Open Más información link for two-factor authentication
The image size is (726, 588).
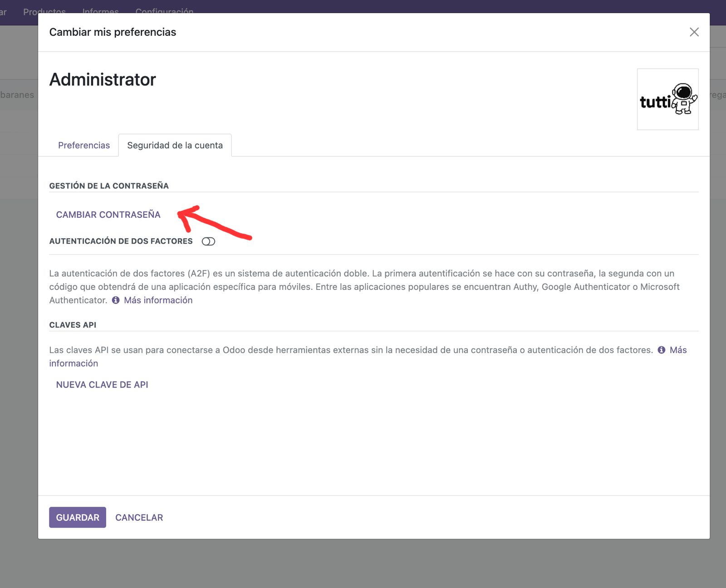point(158,300)
